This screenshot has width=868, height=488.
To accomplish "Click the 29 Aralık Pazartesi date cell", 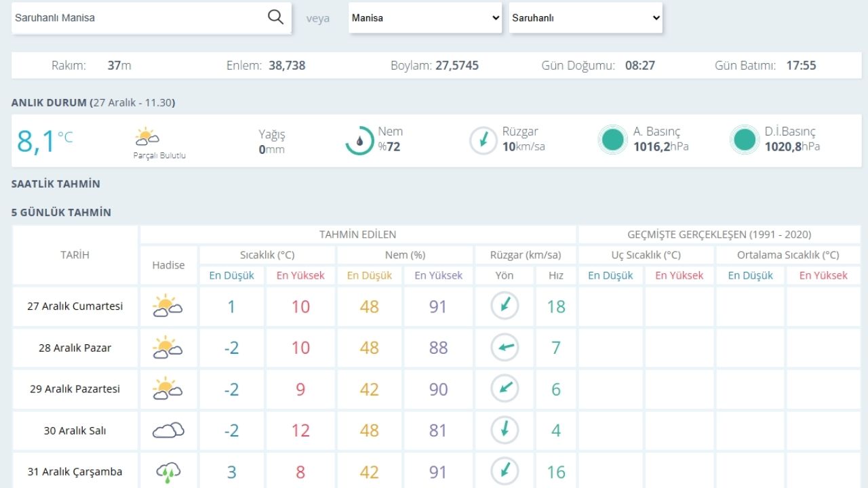I will (x=75, y=389).
